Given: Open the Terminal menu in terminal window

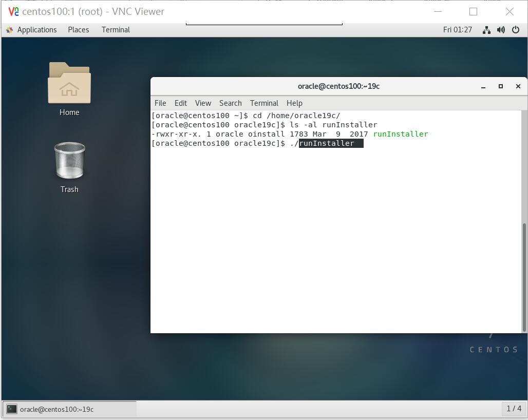Looking at the screenshot, I should pyautogui.click(x=264, y=103).
